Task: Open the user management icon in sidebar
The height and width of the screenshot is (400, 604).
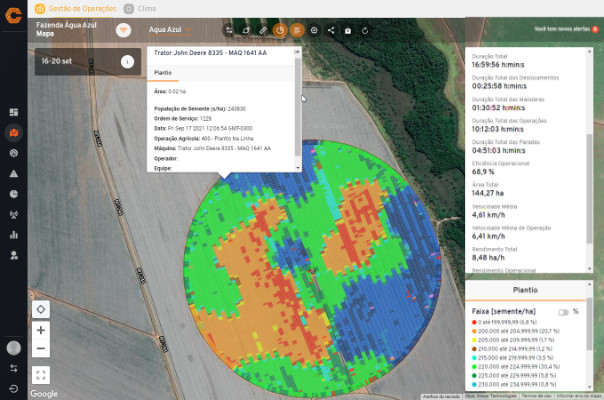Action: (14, 255)
